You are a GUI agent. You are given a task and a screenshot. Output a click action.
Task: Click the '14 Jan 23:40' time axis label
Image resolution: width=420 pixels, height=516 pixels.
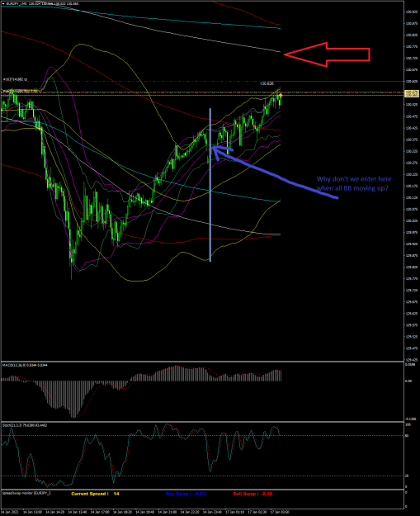click(210, 513)
